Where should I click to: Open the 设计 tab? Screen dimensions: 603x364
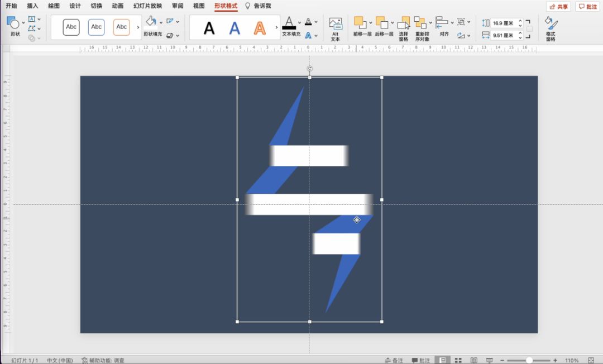75,6
